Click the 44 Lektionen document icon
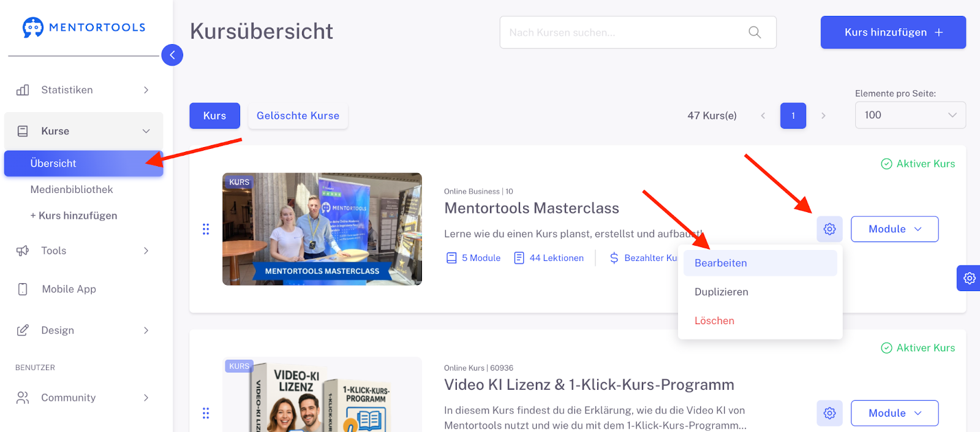 (519, 258)
